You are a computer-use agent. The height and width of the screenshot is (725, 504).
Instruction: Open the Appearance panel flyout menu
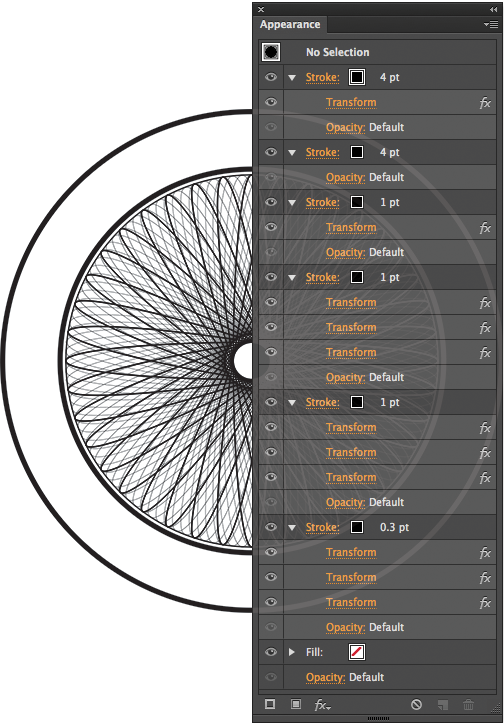(x=491, y=25)
